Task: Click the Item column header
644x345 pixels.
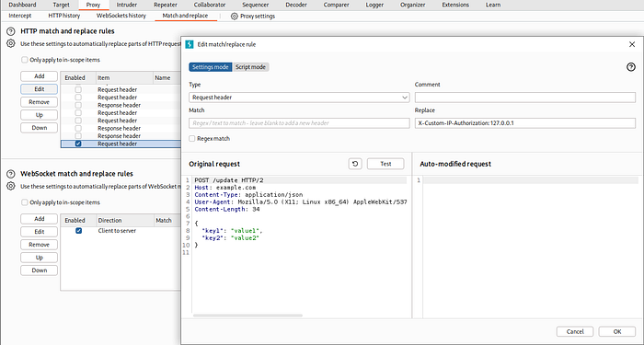Action: (x=124, y=77)
